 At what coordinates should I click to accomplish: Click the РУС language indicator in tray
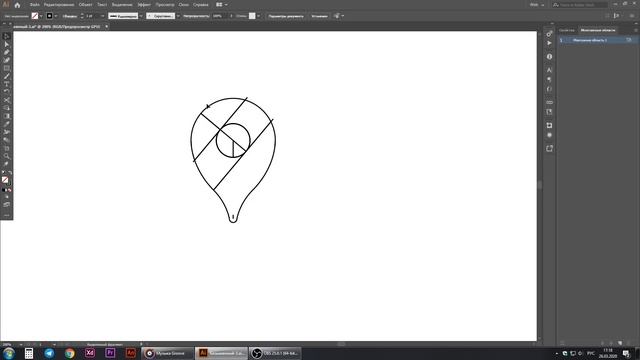(591, 353)
